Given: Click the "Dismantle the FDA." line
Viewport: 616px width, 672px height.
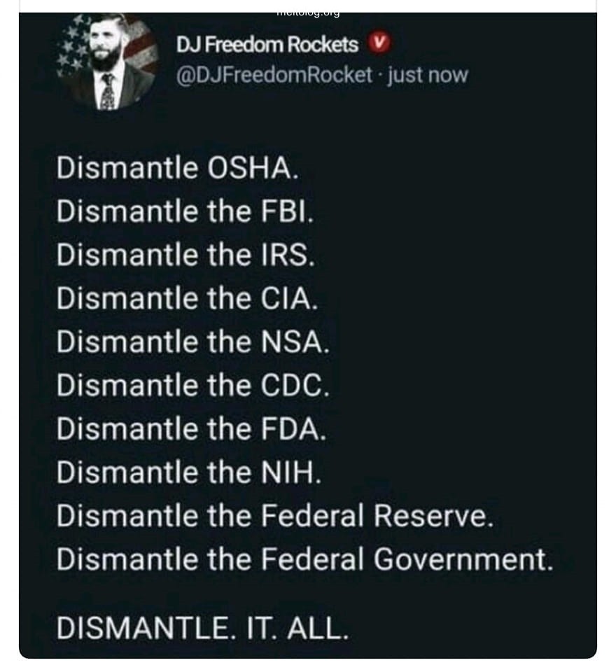Looking at the screenshot, I should pos(191,429).
